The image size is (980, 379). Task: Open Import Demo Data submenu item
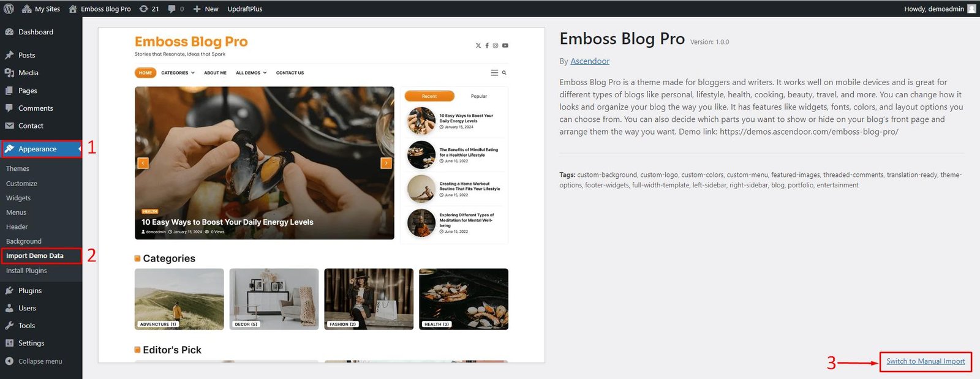tap(35, 256)
